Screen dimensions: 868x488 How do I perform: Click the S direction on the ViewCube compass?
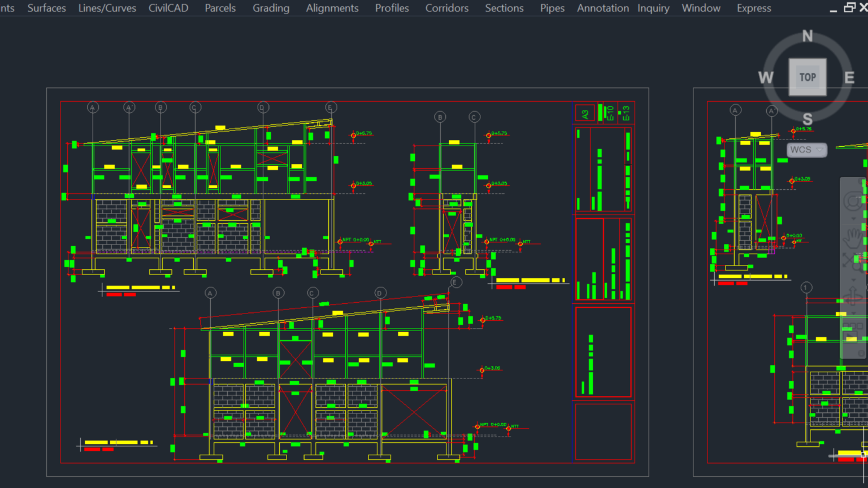pyautogui.click(x=808, y=119)
